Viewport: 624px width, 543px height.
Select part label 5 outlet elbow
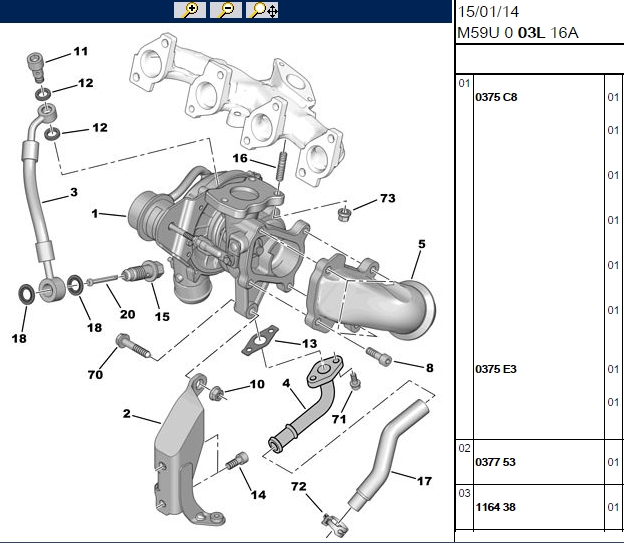[422, 244]
